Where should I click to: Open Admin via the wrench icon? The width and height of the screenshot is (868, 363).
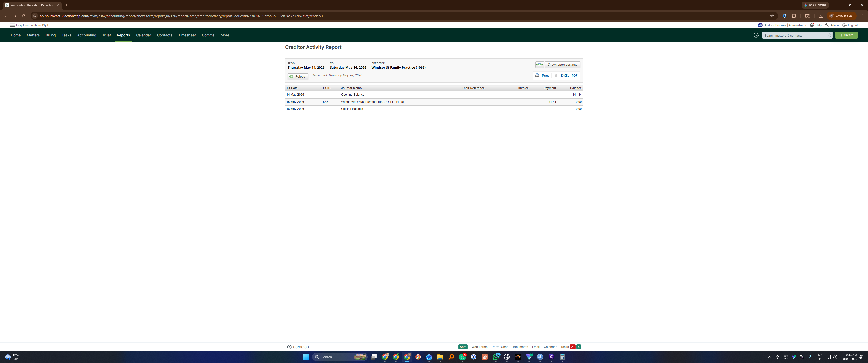pos(827,25)
